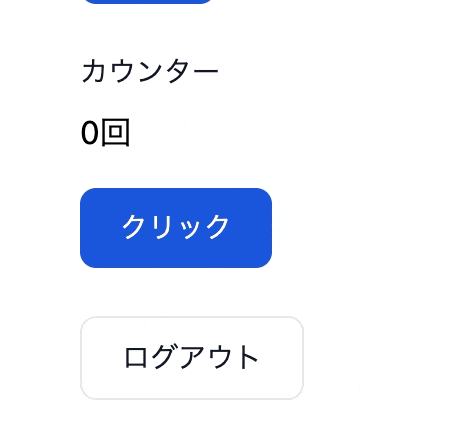Viewport: 464px width, 422px height.
Task: Click the dark ログアウト label text
Action: point(191,357)
